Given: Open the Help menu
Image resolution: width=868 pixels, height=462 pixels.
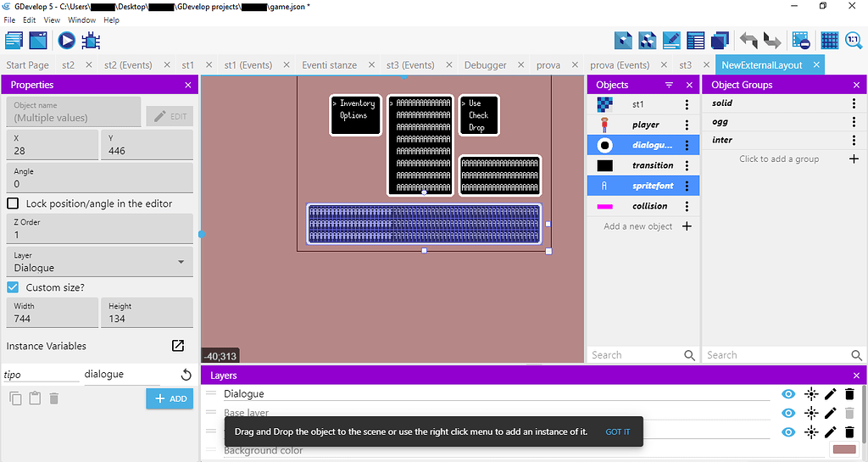Looking at the screenshot, I should click(111, 19).
